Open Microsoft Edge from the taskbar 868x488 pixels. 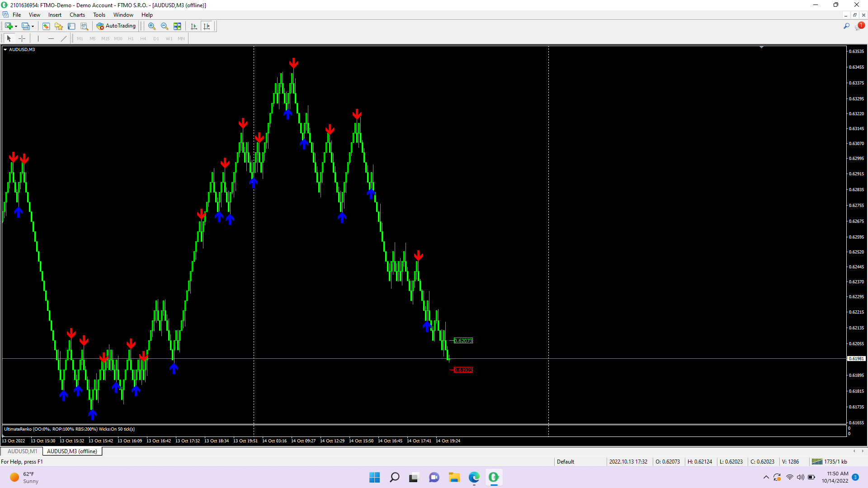point(474,477)
